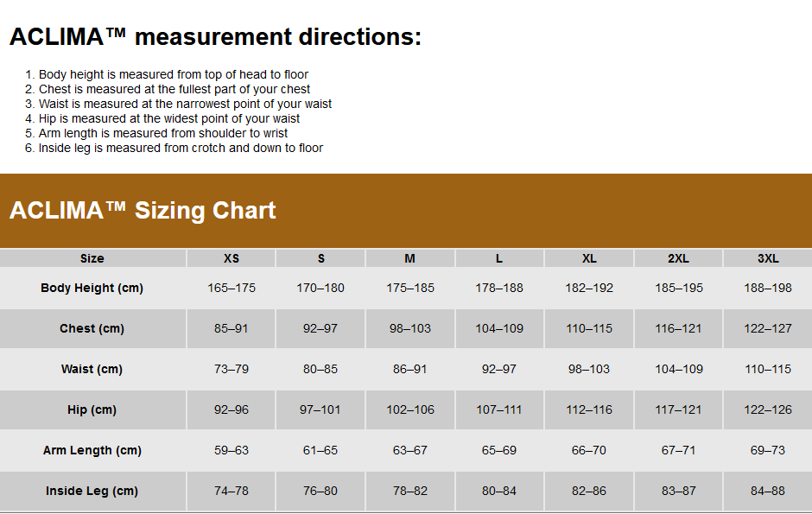Click direction 1 about body height
Image resolution: width=812 pixels, height=514 pixels.
coord(173,74)
